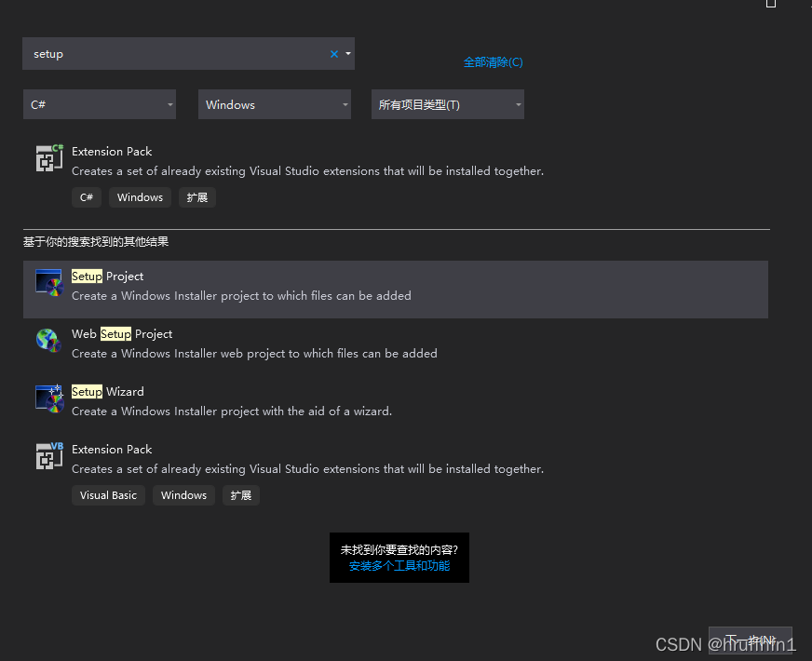The width and height of the screenshot is (812, 661).
Task: Open the Windows platform dropdown
Action: coord(275,104)
